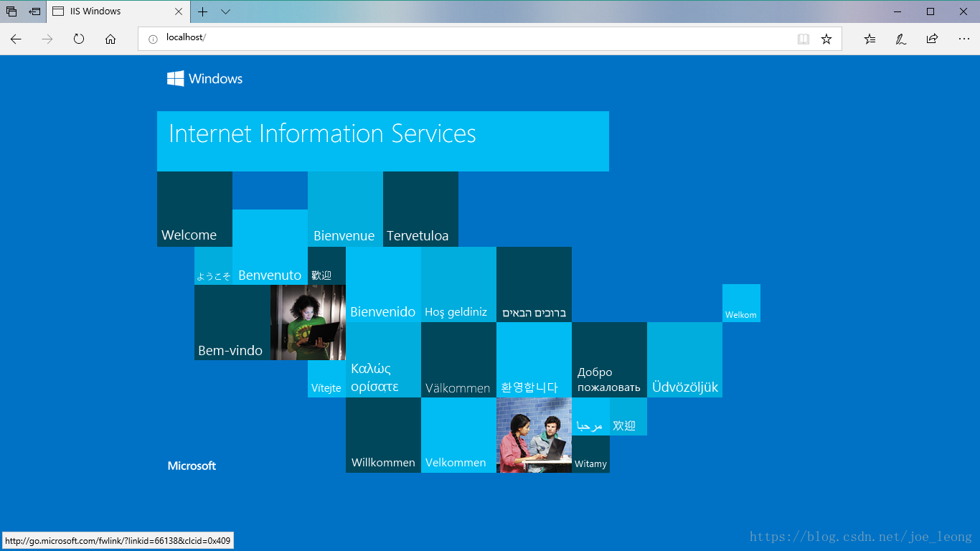Image resolution: width=980 pixels, height=551 pixels.
Task: Click the 歡迎 tile
Action: 326,265
